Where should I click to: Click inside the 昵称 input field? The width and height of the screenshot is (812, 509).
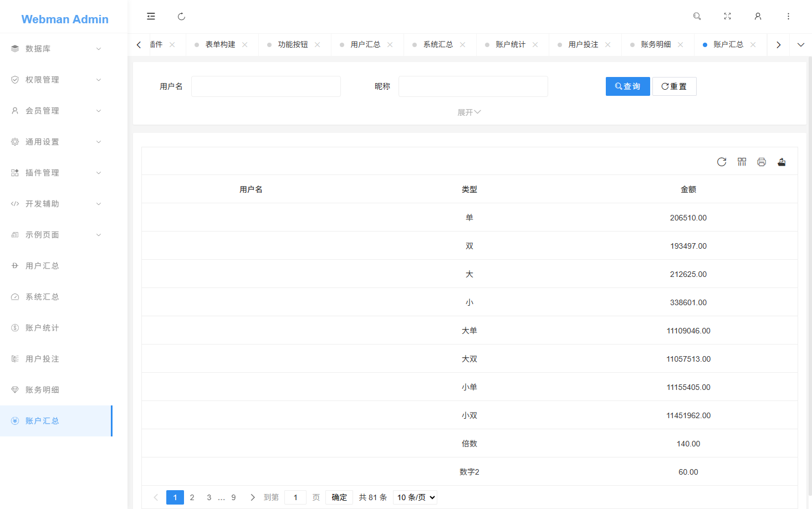click(x=473, y=86)
